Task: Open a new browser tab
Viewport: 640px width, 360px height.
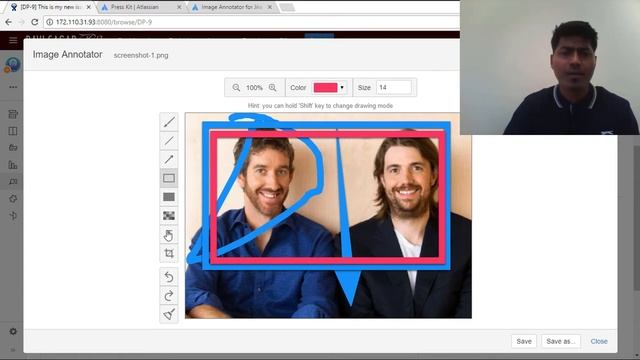Action: tap(287, 7)
